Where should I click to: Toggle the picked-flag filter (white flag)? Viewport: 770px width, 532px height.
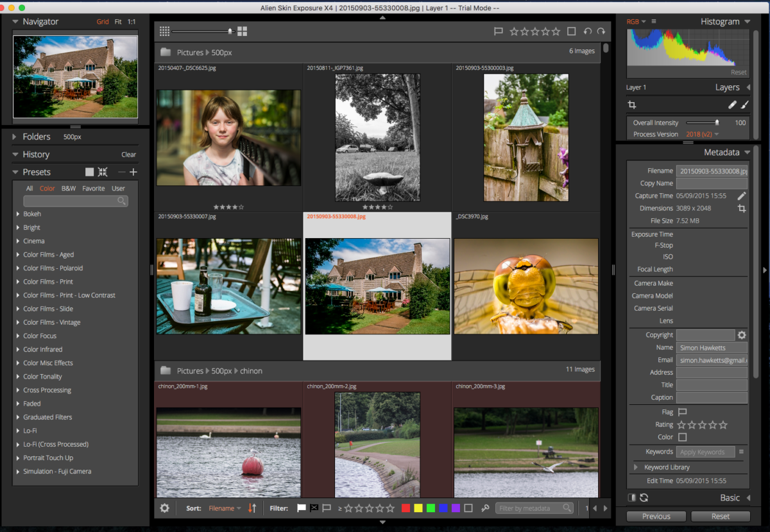(x=302, y=508)
